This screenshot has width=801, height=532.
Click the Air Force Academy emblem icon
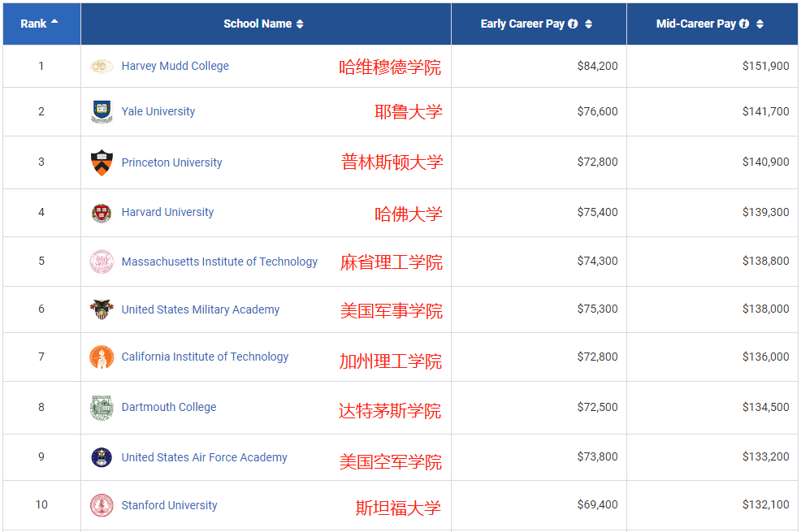click(102, 457)
